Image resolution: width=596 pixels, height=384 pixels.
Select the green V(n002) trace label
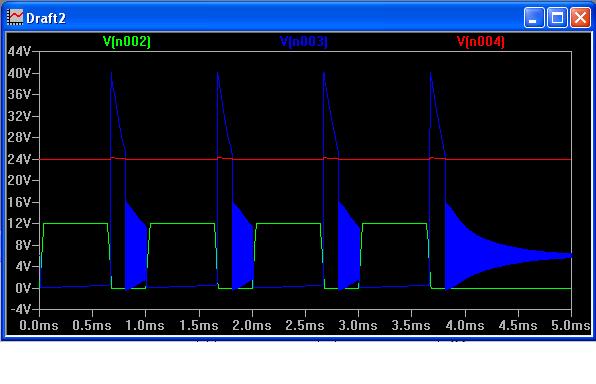tap(127, 41)
